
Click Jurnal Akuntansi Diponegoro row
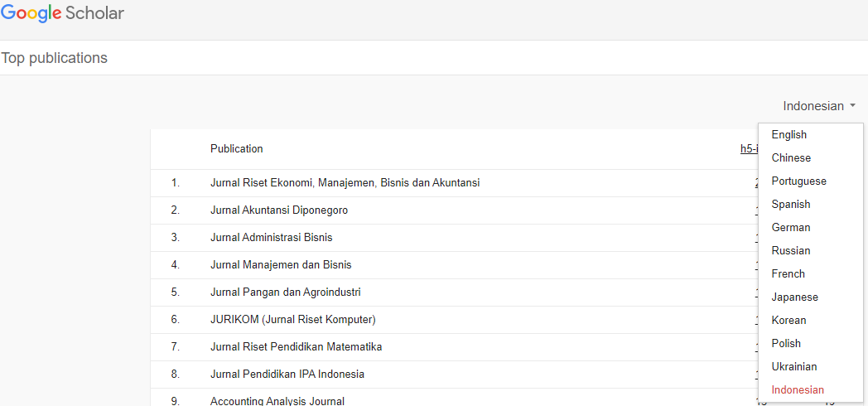point(278,210)
